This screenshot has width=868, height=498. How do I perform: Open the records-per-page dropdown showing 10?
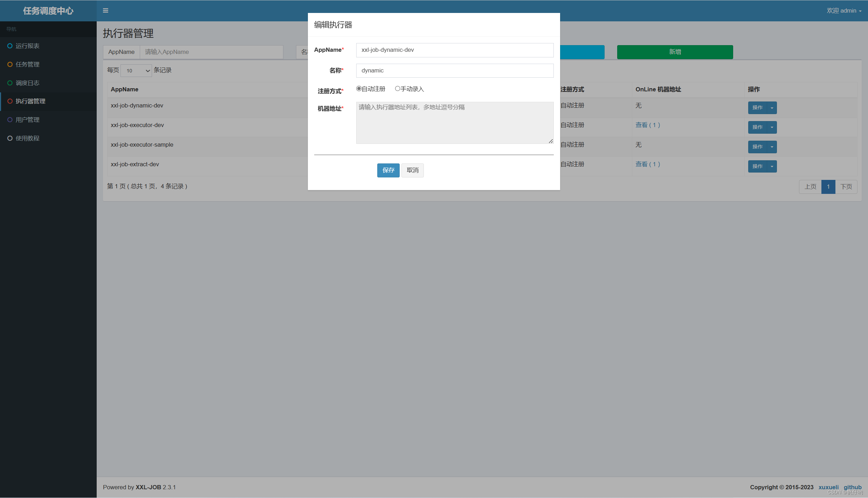tap(136, 70)
